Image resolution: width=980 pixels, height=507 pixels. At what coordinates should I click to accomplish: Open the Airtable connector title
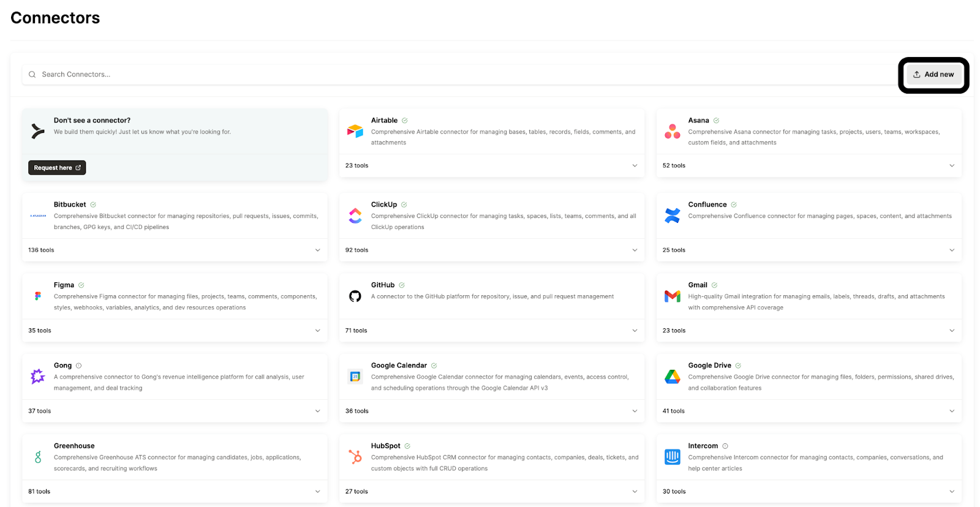(x=384, y=121)
